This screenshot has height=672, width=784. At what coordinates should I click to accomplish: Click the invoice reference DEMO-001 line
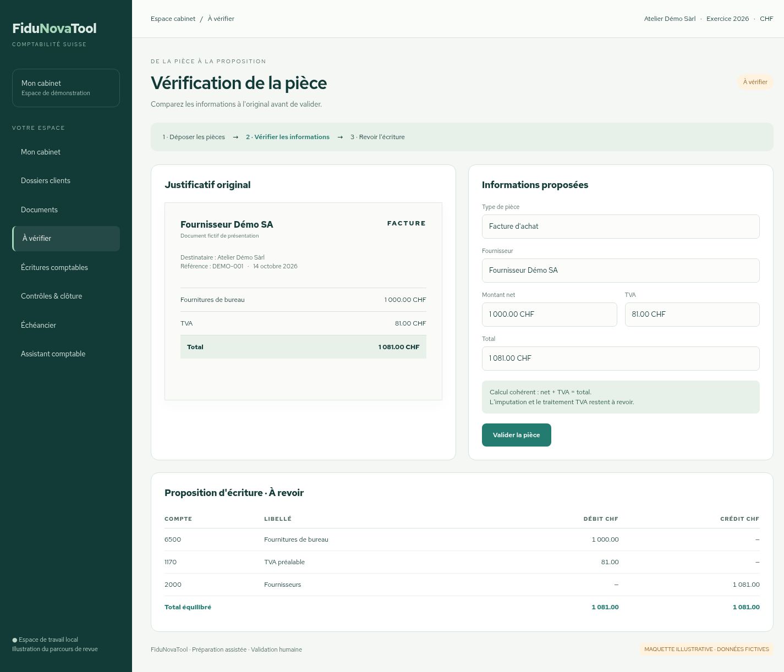tap(239, 266)
